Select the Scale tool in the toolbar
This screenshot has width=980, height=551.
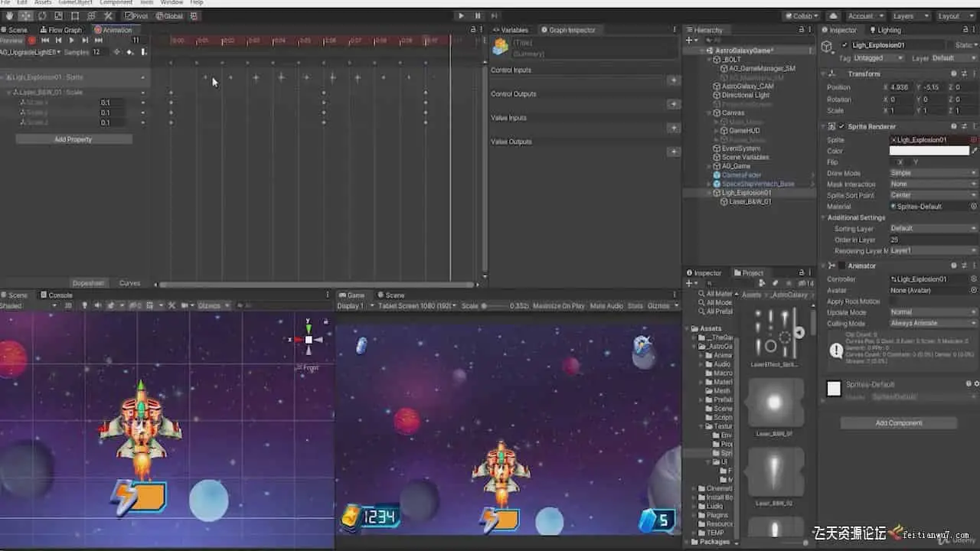(x=58, y=15)
